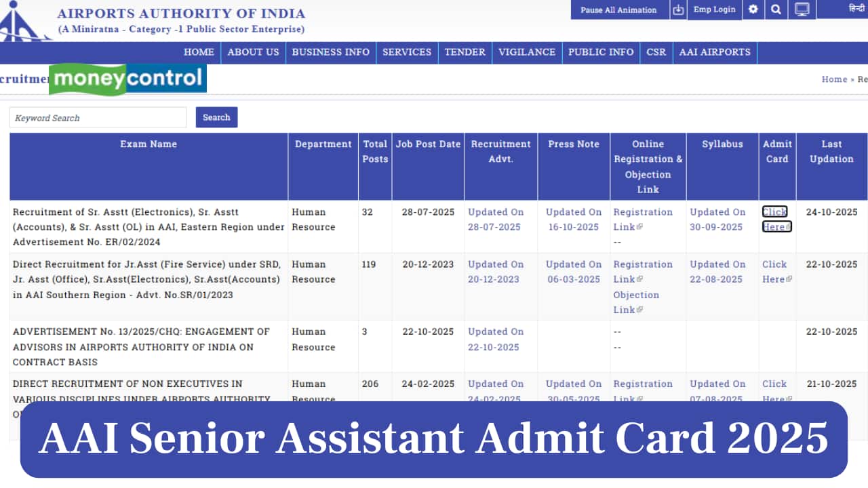Open Click Here admit card link for Sr. Asstt Electronics

[x=775, y=220]
